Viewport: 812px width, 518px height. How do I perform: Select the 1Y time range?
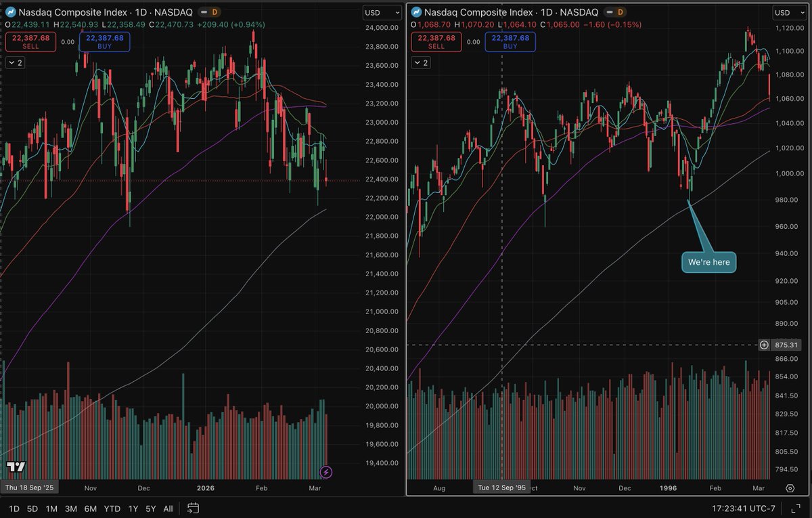tap(133, 509)
